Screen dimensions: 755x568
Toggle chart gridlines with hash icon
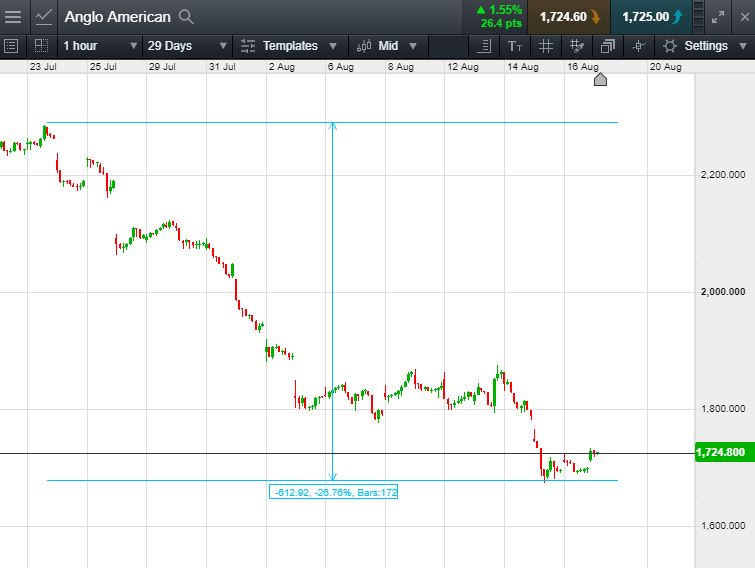click(546, 46)
